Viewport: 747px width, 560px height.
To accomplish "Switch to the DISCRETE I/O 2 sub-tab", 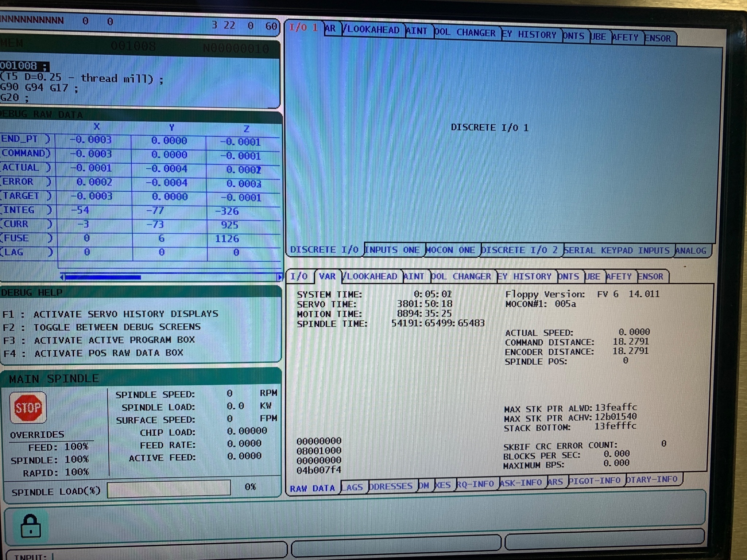I will pyautogui.click(x=520, y=250).
